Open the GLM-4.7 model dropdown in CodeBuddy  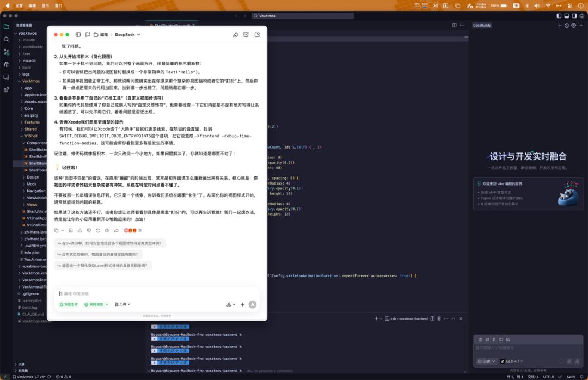tap(512, 361)
